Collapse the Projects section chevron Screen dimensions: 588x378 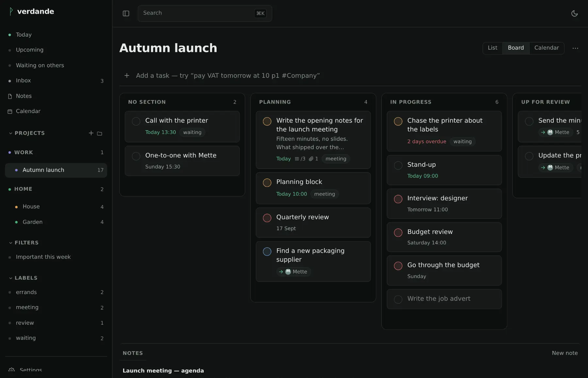pyautogui.click(x=11, y=133)
